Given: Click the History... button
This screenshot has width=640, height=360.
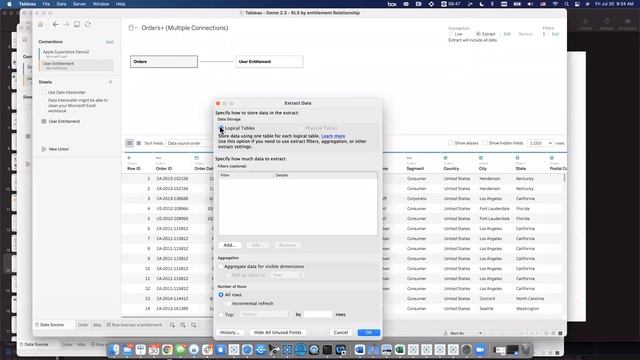Looking at the screenshot, I should click(229, 333).
